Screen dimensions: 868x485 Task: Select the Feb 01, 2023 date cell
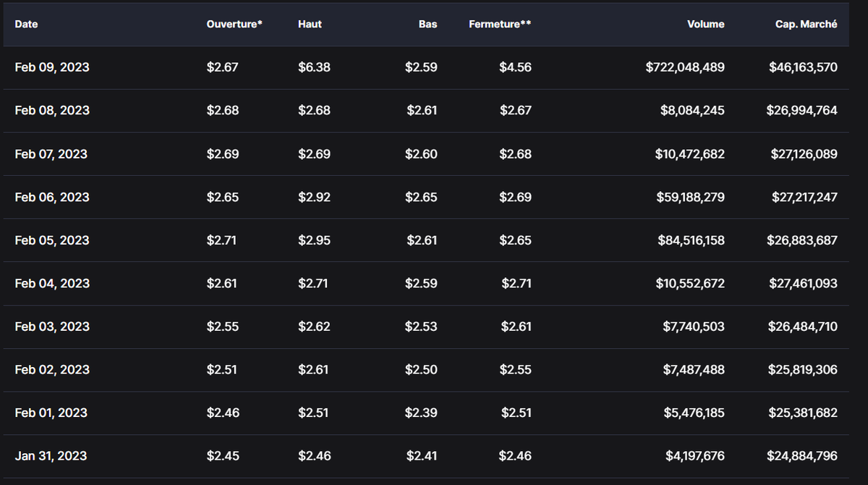[51, 413]
